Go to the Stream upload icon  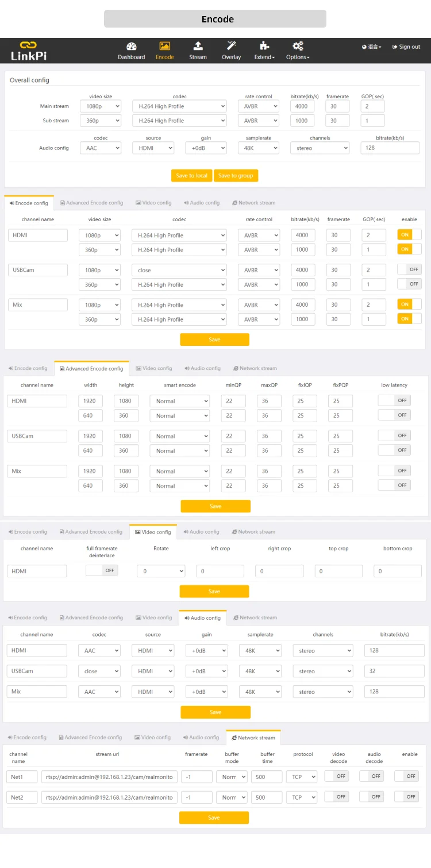198,46
